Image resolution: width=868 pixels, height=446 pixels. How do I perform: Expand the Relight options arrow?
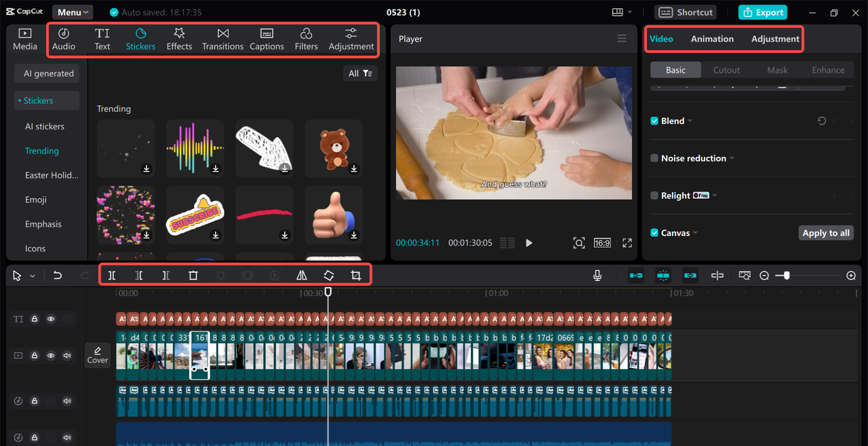(715, 196)
